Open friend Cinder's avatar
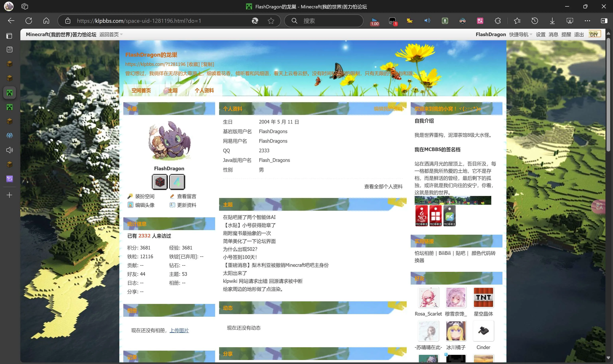Screen dimensions: 613x364 tap(483, 331)
